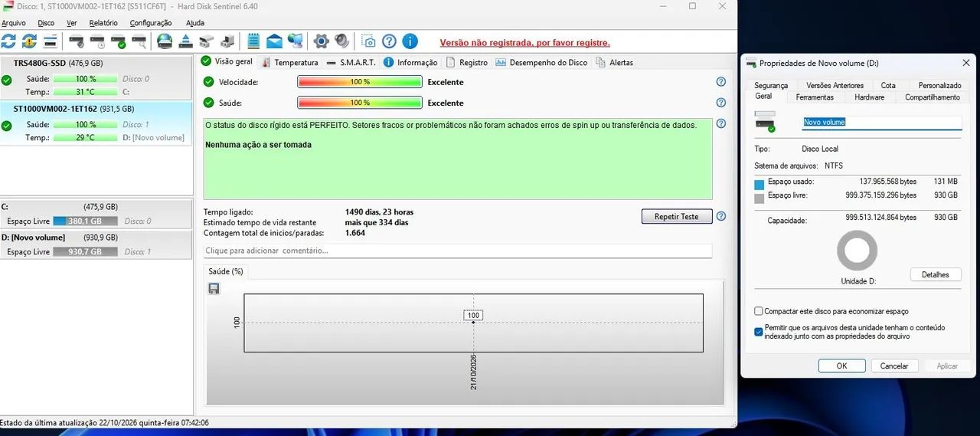Screen dimensions: 980x436
Task: Click the camera screenshot toolbar icon
Action: click(368, 41)
